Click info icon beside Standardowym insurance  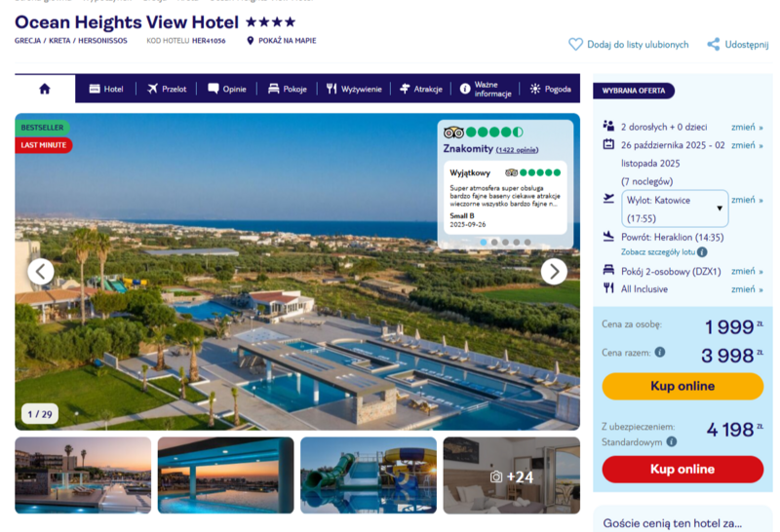[672, 441]
